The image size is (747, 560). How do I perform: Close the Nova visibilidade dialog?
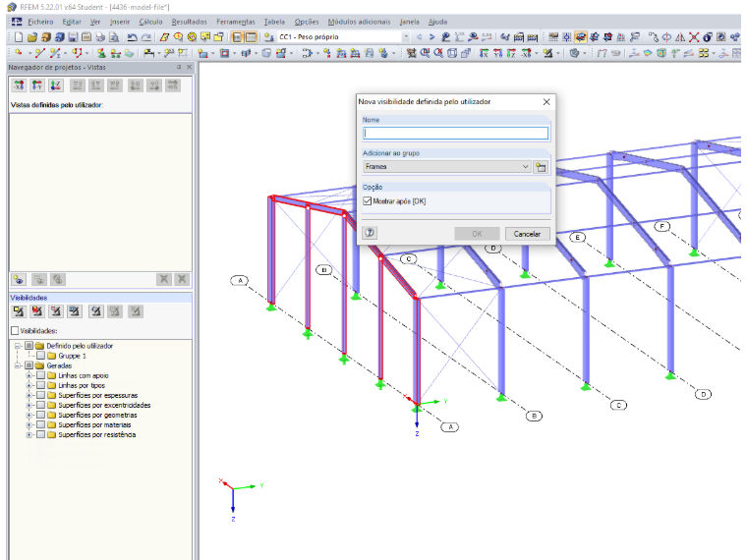(x=546, y=102)
